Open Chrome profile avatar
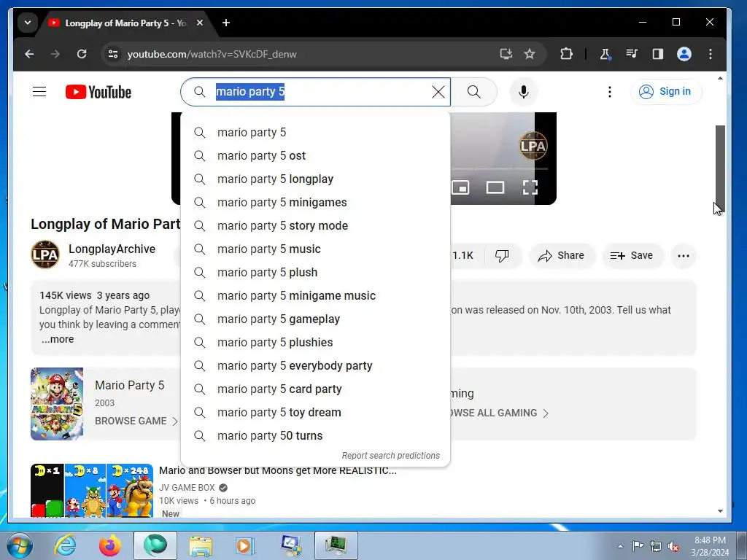 pos(684,54)
